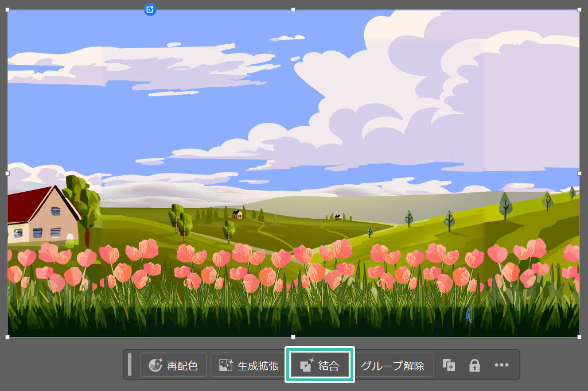Grab the task bar's vertical drag handle

pyautogui.click(x=130, y=365)
